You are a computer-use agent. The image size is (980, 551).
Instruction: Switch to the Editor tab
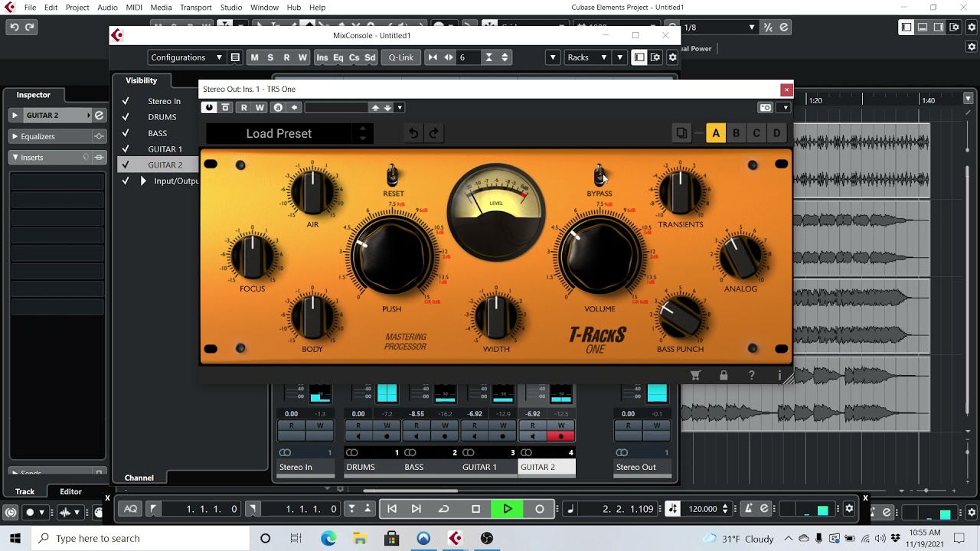pyautogui.click(x=70, y=492)
